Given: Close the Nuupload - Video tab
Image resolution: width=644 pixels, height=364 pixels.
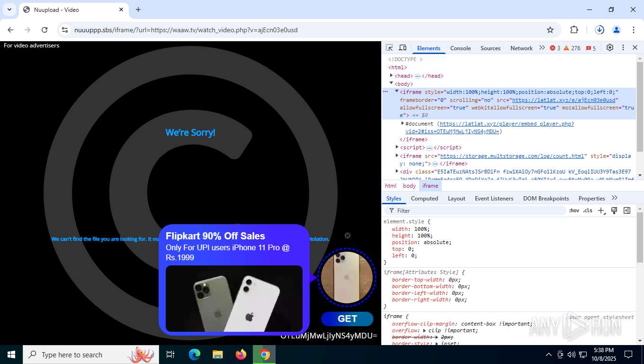Looking at the screenshot, I should coord(121,9).
